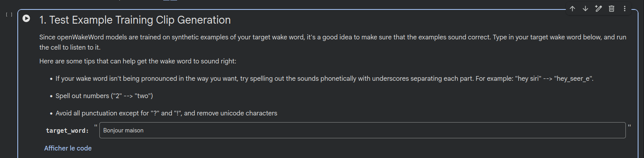
Task: Click the target_word form label
Action: click(x=67, y=131)
